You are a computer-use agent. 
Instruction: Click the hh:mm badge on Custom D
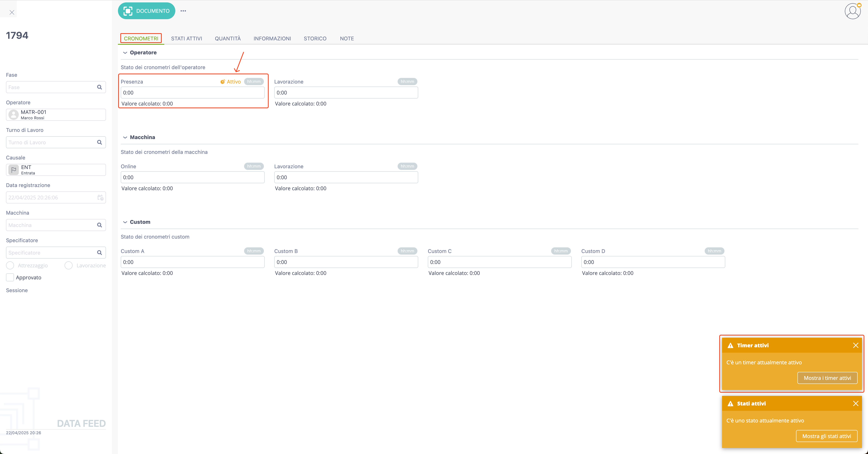(x=714, y=251)
